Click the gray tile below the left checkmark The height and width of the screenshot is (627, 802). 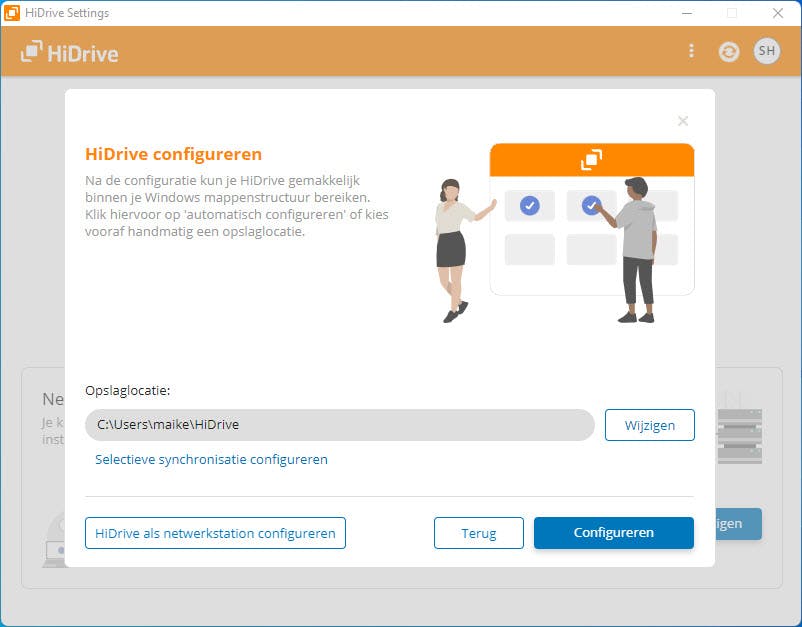click(x=528, y=249)
